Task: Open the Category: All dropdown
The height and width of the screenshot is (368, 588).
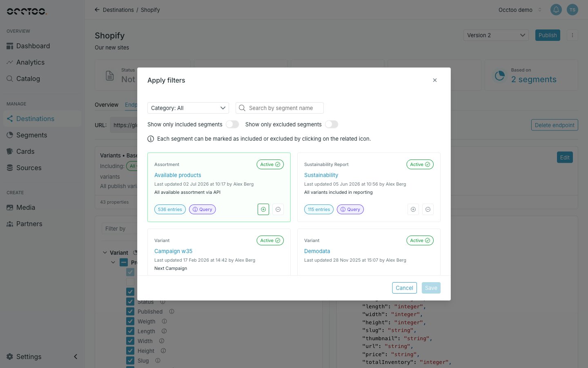Action: point(188,108)
